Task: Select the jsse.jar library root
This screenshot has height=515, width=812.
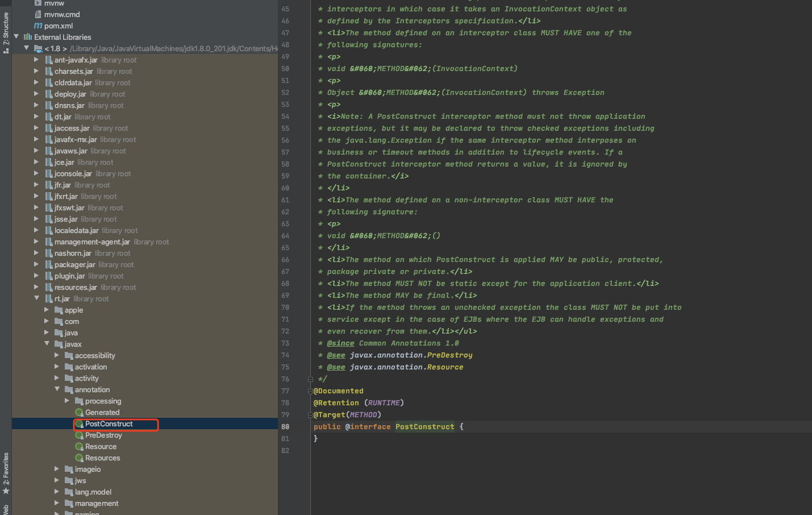Action: click(145, 219)
